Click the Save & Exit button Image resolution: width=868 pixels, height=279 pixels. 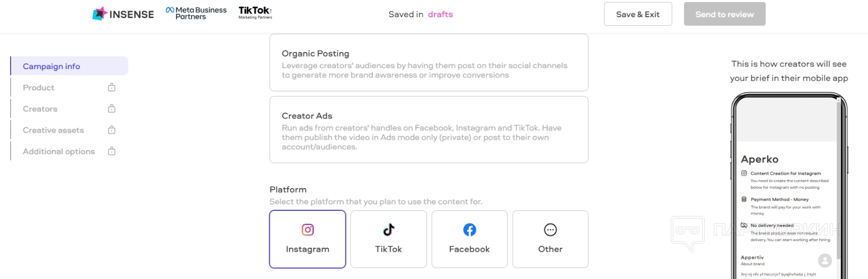[x=638, y=14]
